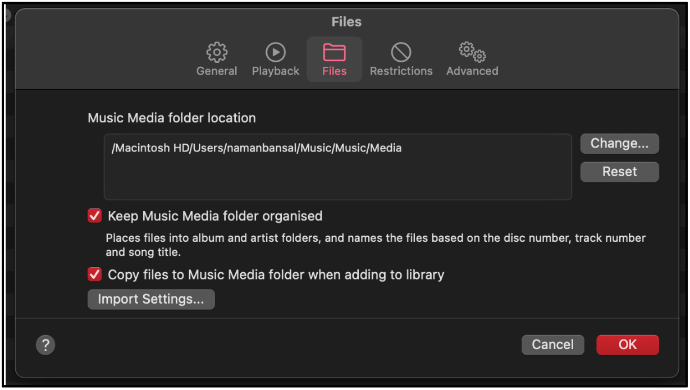Open the Advanced double-gear tab
Screen dimensions: 690x390
pos(472,59)
